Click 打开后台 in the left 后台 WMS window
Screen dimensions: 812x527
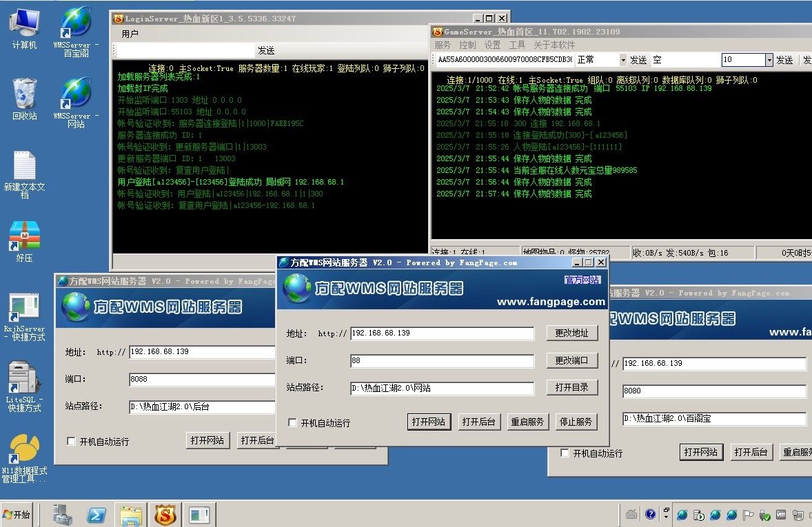point(257,441)
